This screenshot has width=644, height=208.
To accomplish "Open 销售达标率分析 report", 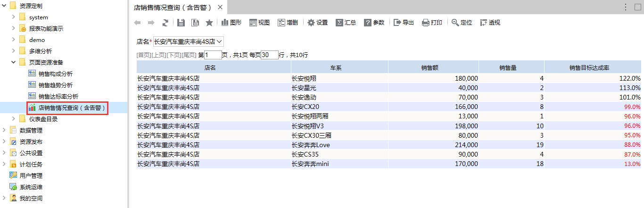I will coord(58,96).
